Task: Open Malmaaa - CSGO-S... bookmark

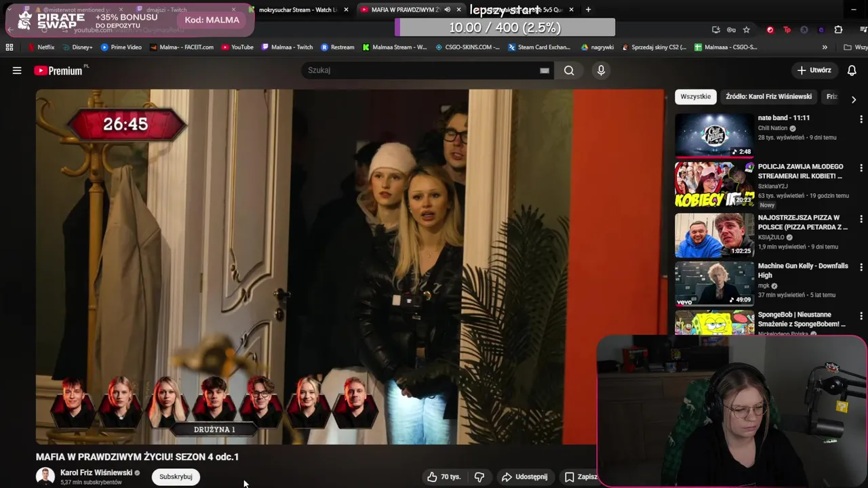Action: click(x=726, y=47)
